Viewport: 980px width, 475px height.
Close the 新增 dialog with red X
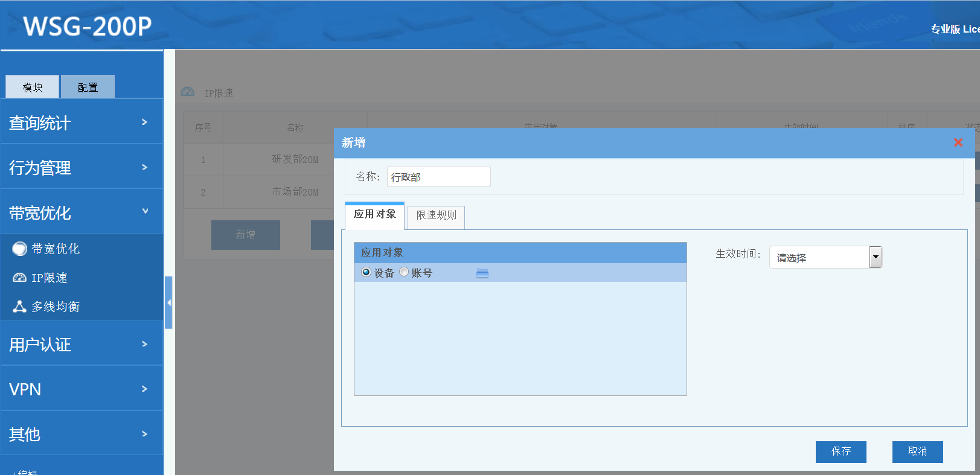958,142
